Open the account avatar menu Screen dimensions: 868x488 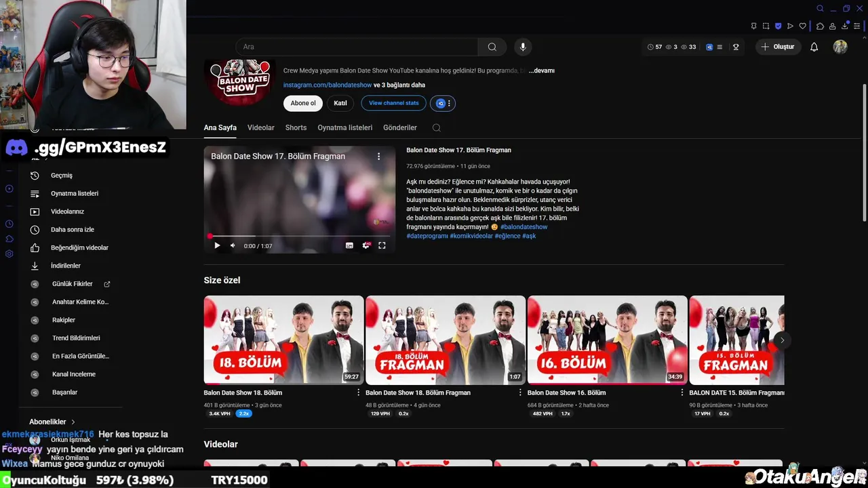click(840, 47)
